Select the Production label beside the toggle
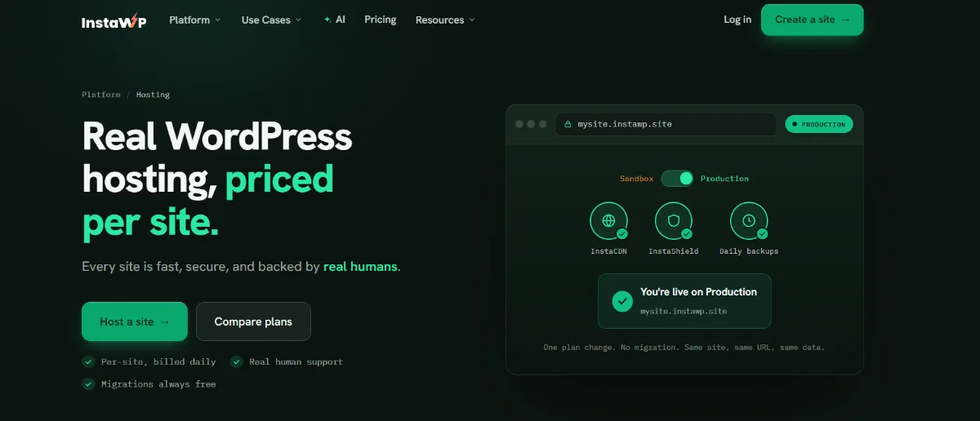 [x=724, y=179]
